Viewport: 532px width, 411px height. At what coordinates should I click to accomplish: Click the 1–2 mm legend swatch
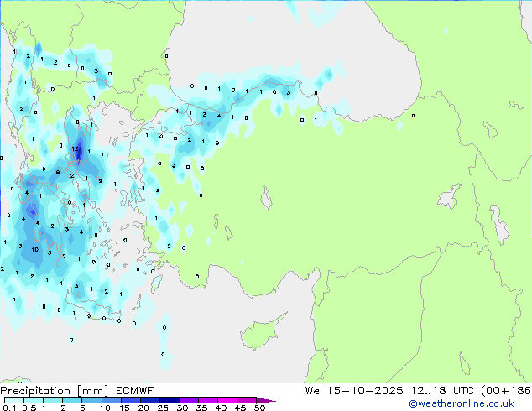point(53,400)
